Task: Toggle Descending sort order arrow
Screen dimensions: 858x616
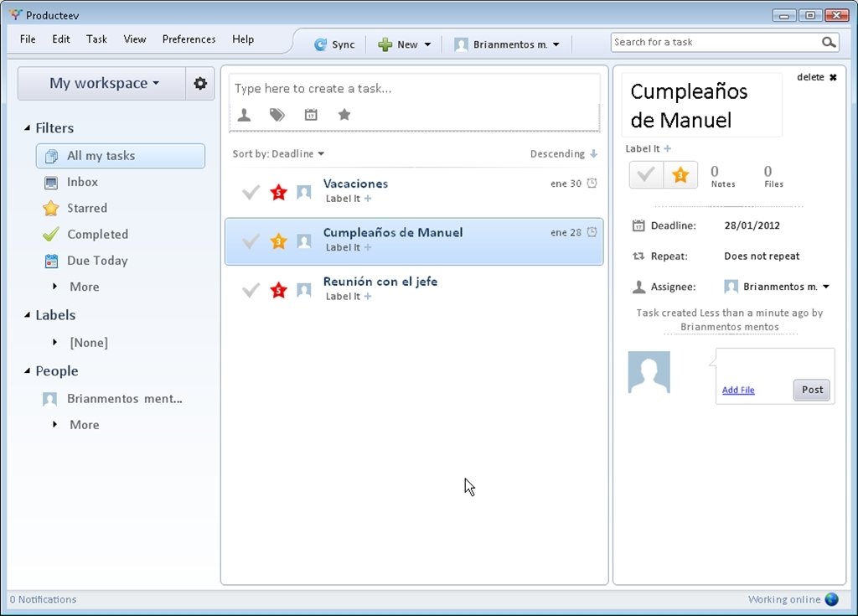Action: [x=594, y=154]
